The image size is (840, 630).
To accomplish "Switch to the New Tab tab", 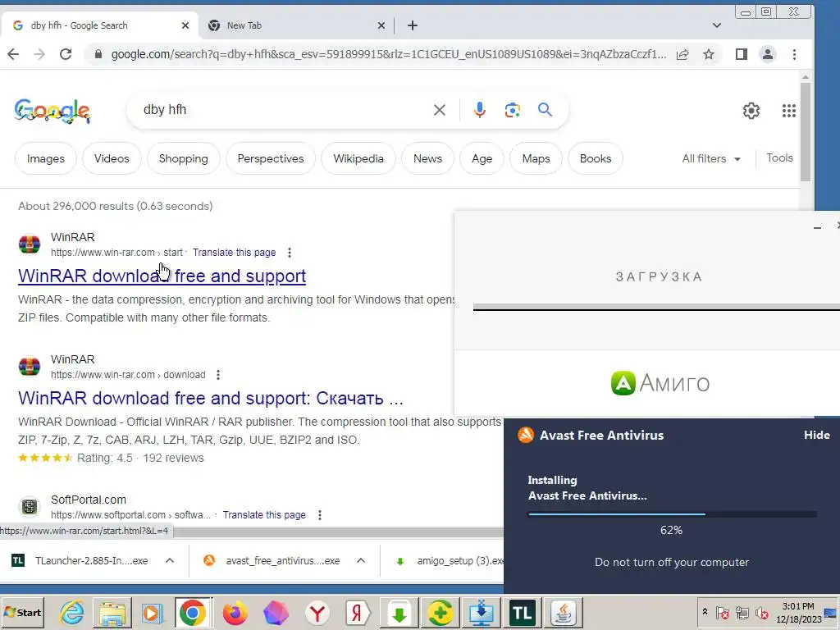I will coord(294,25).
